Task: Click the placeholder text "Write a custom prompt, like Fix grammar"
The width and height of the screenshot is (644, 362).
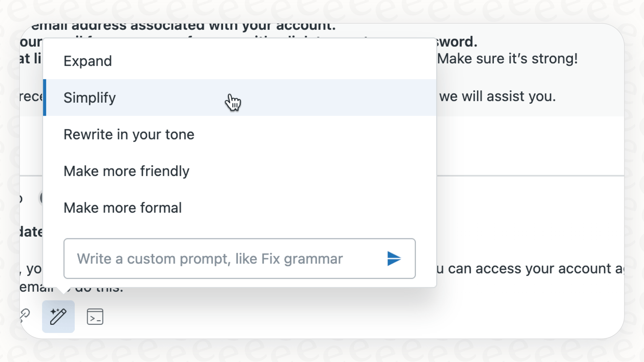Action: pos(210,259)
